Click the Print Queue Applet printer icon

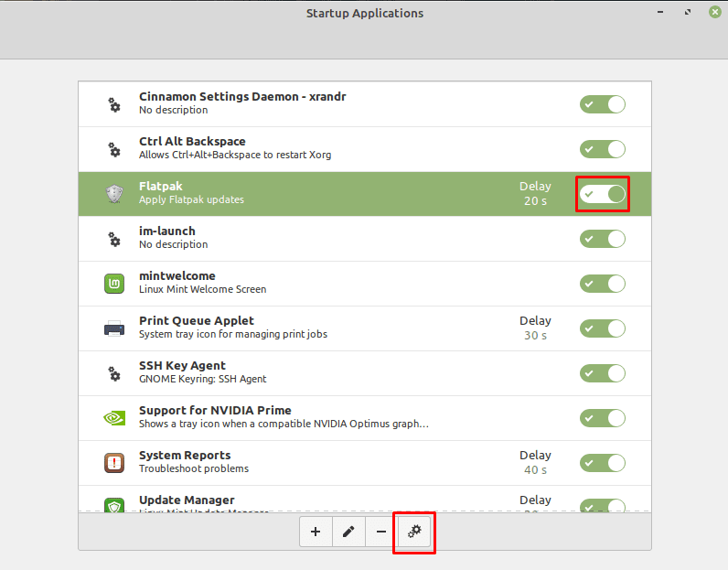coord(114,328)
